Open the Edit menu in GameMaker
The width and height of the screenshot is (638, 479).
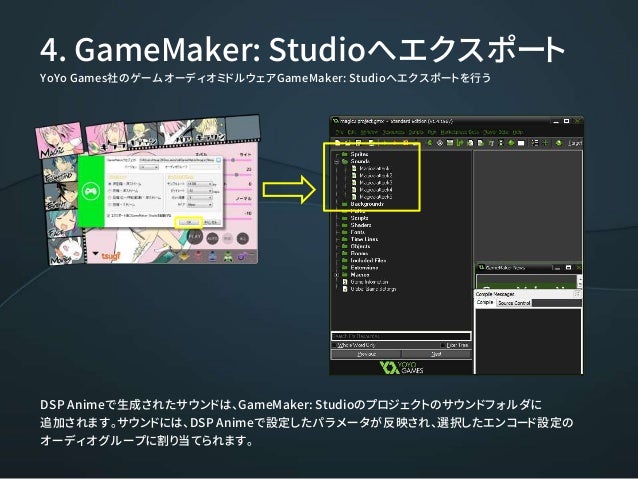coord(352,132)
